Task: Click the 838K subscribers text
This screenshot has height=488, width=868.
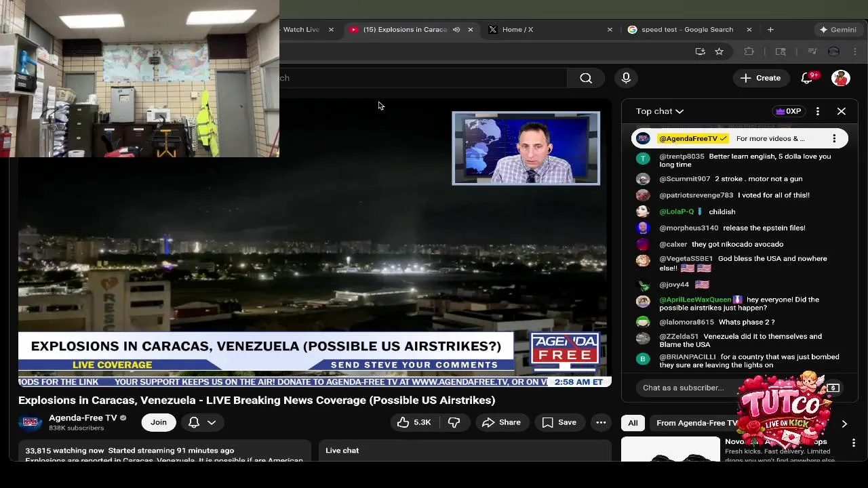Action: [76, 428]
